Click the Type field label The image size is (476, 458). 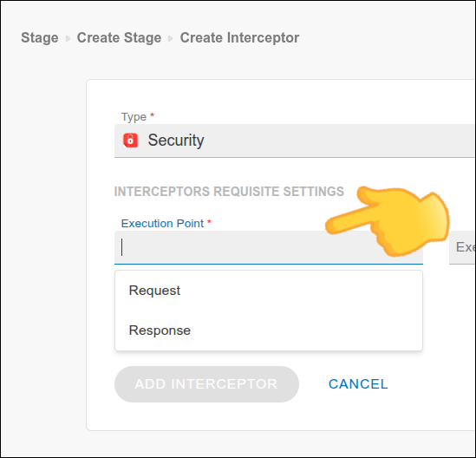(x=134, y=117)
